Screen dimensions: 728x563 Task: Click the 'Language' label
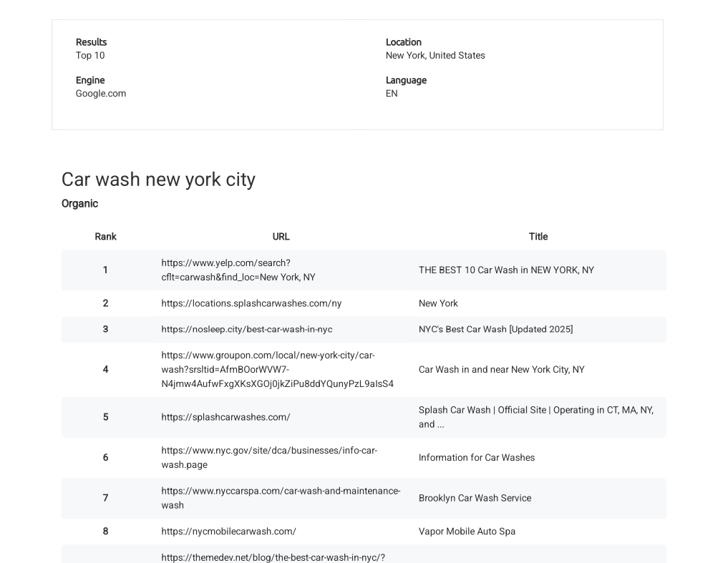406,80
